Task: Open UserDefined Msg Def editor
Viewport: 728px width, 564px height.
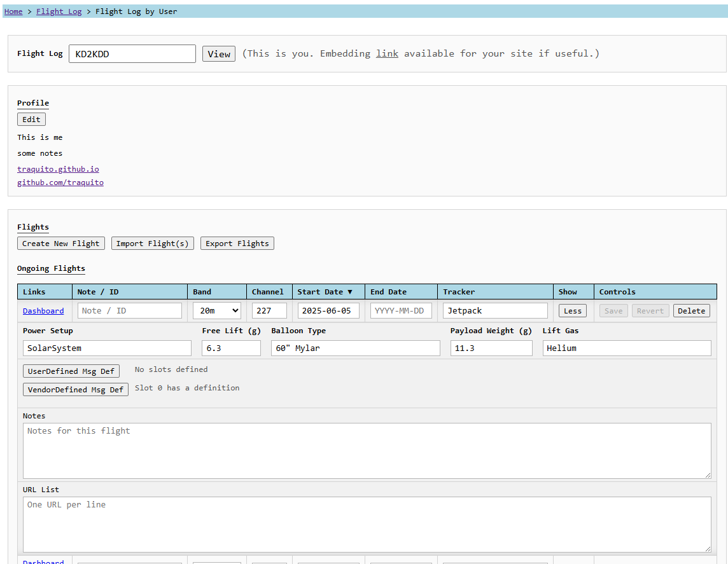Action: pos(71,371)
